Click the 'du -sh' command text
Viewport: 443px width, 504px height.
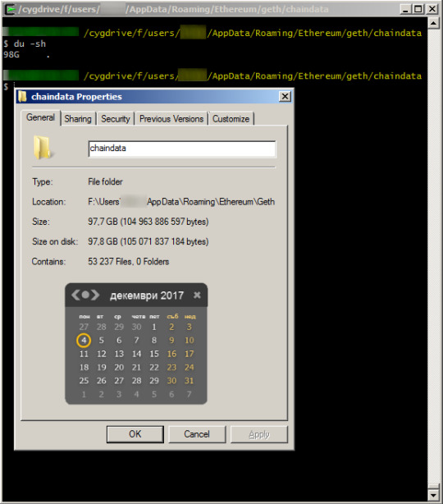[x=30, y=44]
